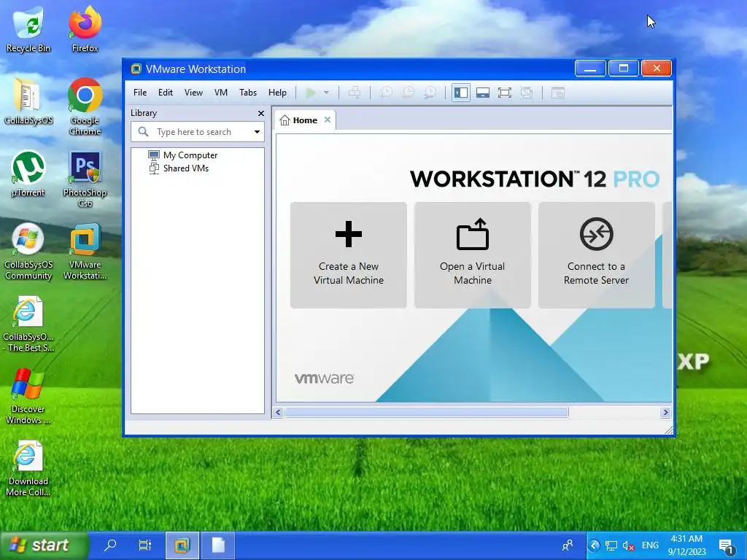Screen dimensions: 747x560
Task: Click the Task View taskbar icon
Action: 145,545
